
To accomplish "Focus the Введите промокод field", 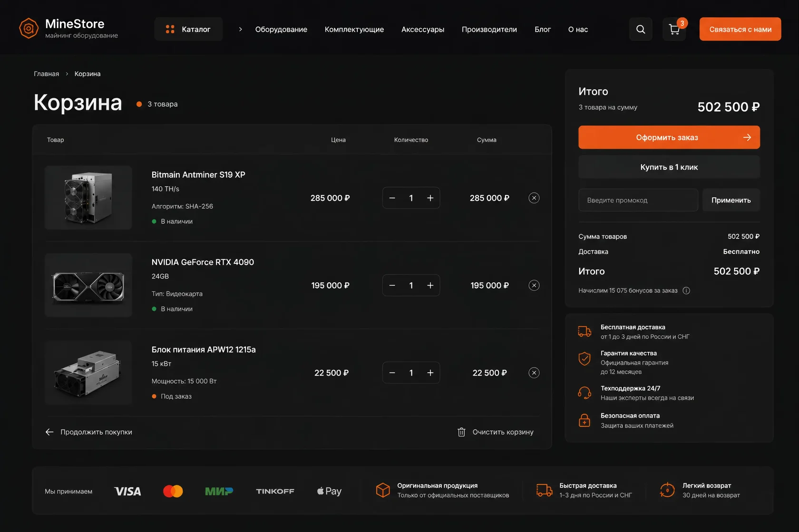I will click(638, 200).
